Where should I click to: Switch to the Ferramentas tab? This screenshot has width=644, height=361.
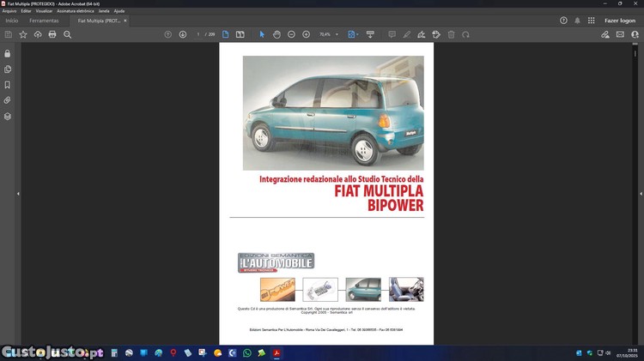coord(44,21)
